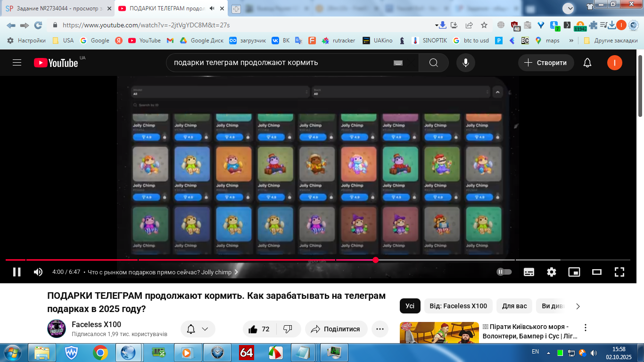Toggle subtitles in the player

pos(529,272)
